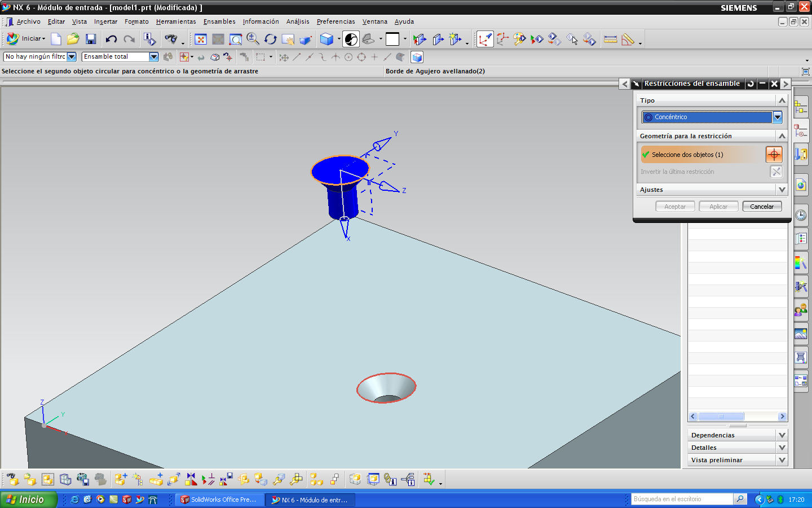Open the History clock side tab

coord(800,215)
